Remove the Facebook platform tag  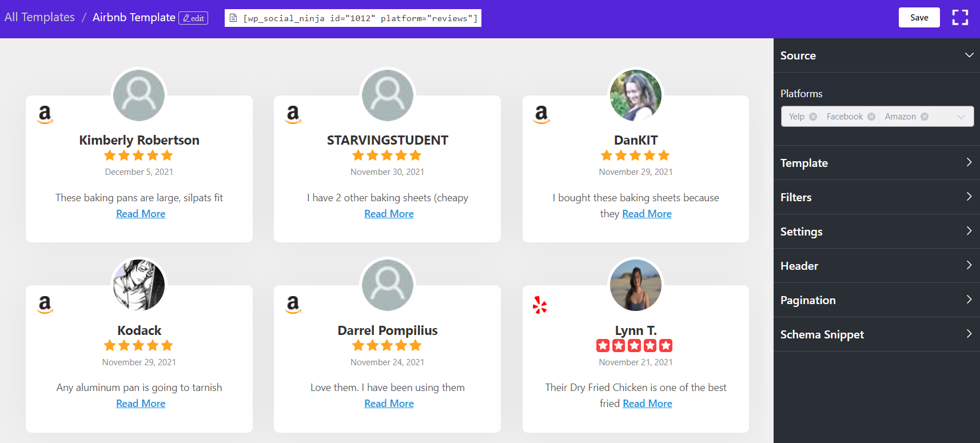coord(871,117)
